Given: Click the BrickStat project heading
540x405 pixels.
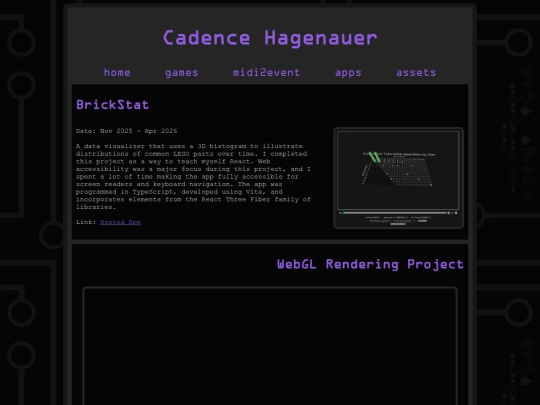Looking at the screenshot, I should [112, 105].
